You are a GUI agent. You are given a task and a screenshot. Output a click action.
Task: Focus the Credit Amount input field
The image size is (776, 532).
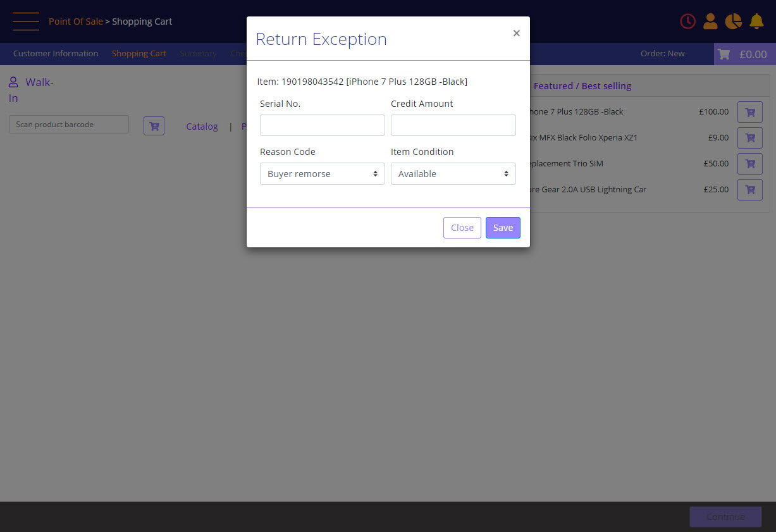pos(453,125)
